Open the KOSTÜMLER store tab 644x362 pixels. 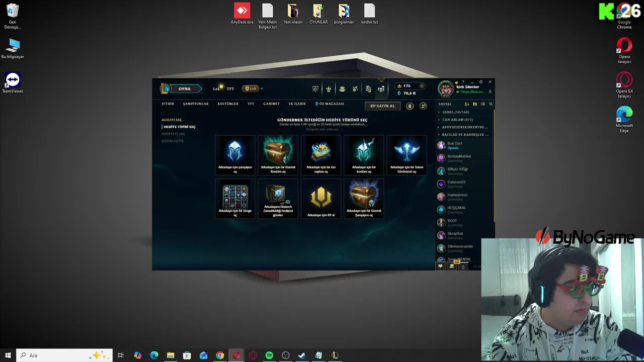pyautogui.click(x=228, y=104)
